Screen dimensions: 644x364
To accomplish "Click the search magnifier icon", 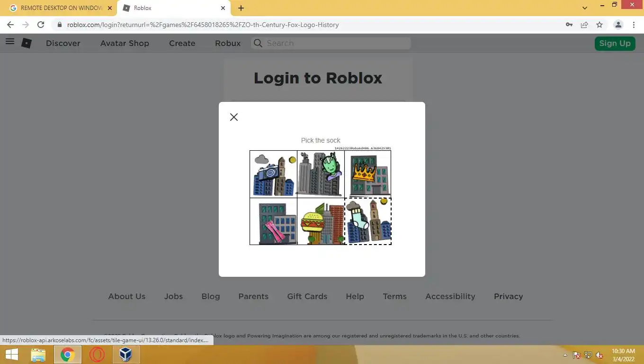I will point(258,43).
